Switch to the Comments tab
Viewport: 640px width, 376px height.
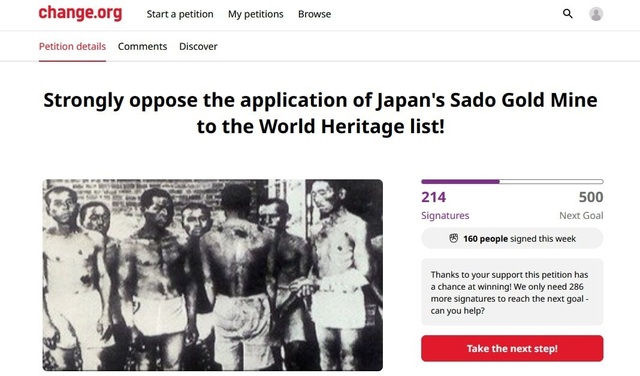[142, 47]
